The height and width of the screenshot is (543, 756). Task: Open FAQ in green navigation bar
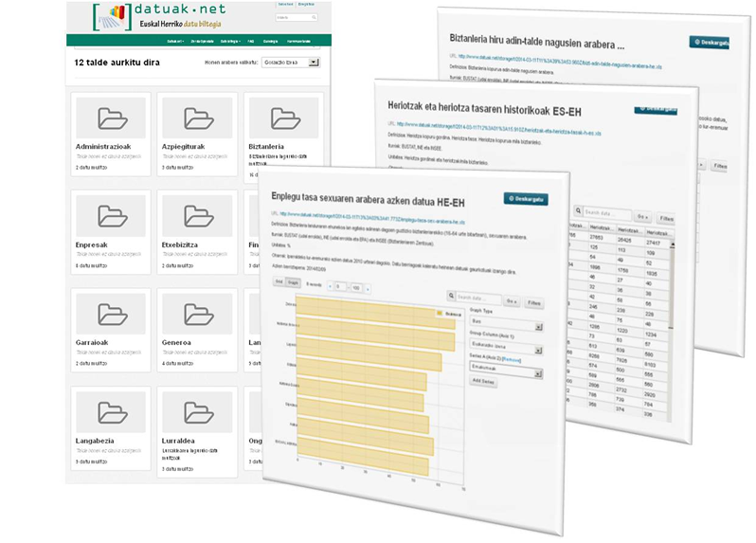[251, 41]
